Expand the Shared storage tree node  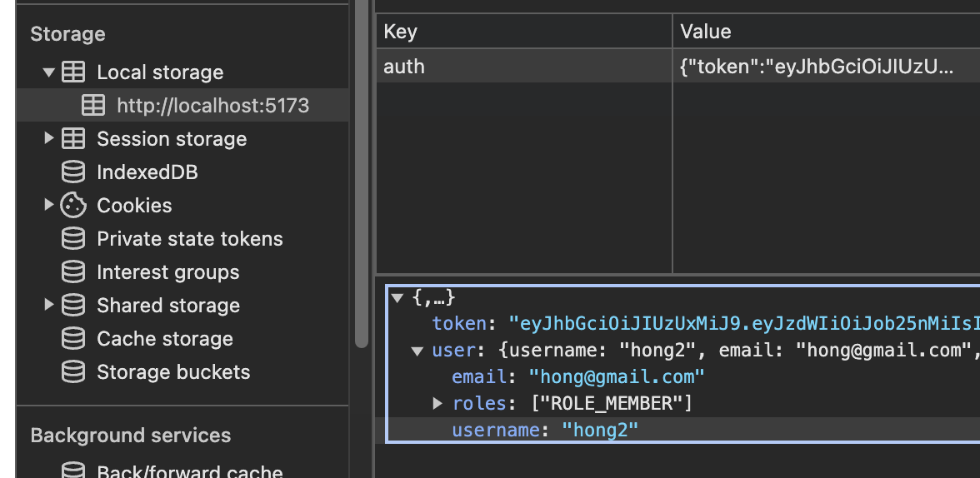tap(49, 306)
